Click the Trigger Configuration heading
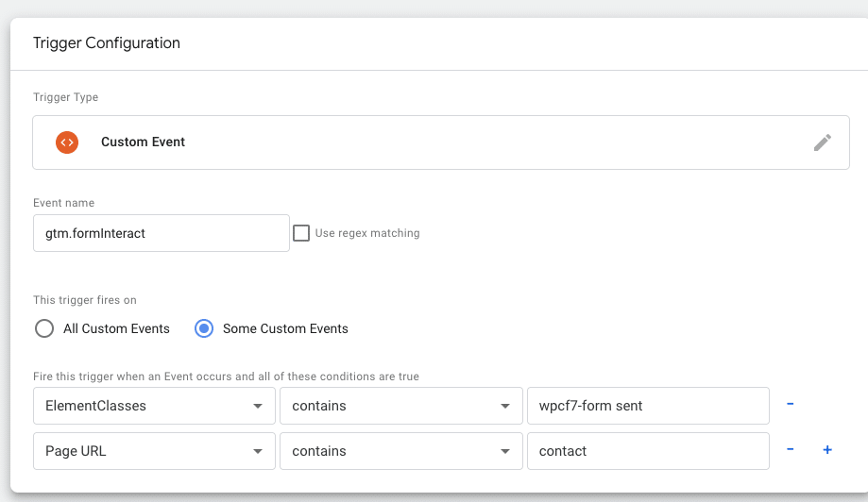Image resolution: width=868 pixels, height=502 pixels. (107, 43)
